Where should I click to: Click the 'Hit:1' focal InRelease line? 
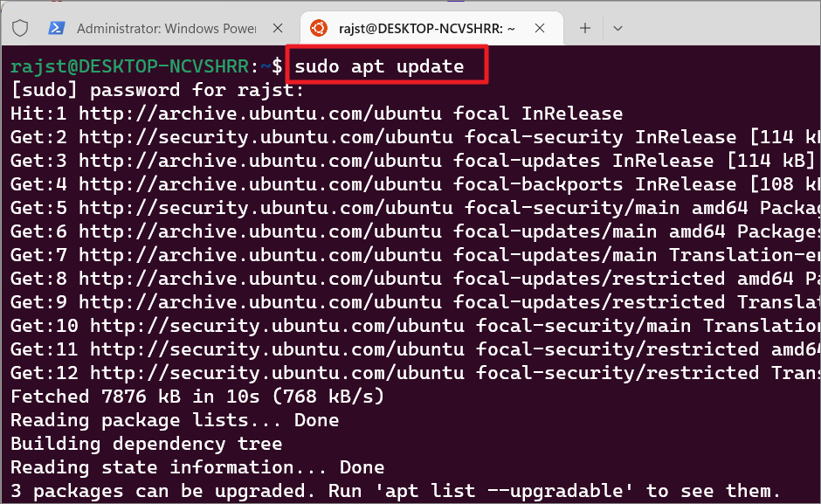click(317, 114)
